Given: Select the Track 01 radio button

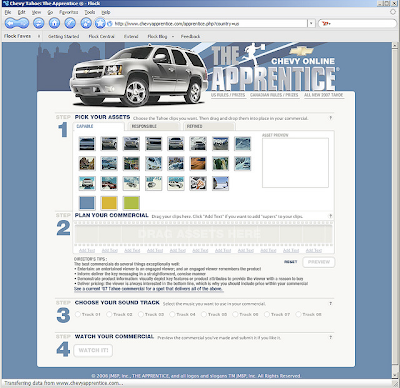Looking at the screenshot, I should tap(78, 314).
